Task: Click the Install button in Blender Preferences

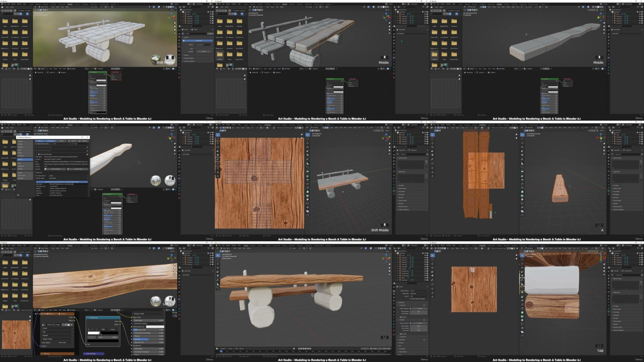Action: (x=72, y=141)
